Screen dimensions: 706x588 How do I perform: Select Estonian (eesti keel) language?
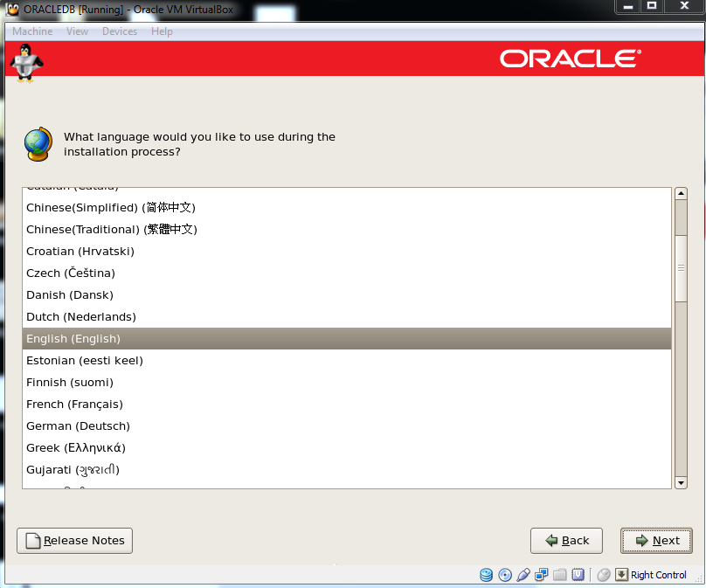coord(347,360)
